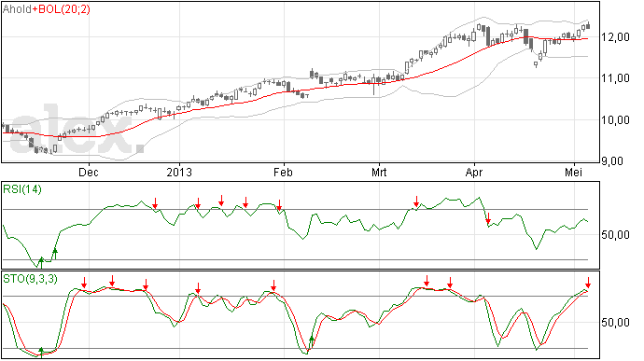The image size is (644, 361).
Task: Click the STO(9,3,3) indicator label
Action: (31, 279)
